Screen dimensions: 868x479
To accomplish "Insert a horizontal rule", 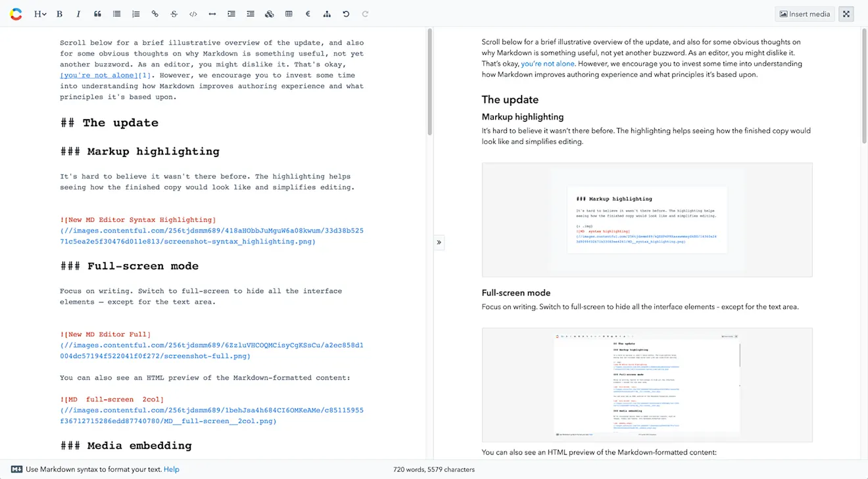I will coord(212,14).
